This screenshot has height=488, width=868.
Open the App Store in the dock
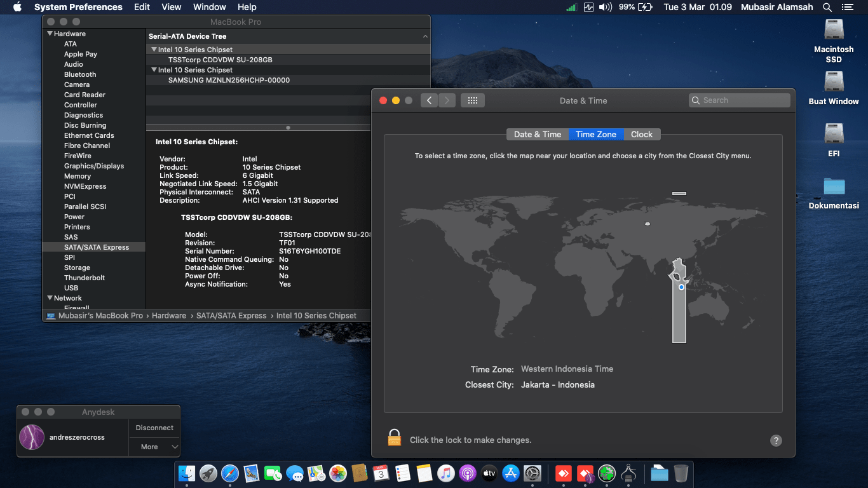[511, 473]
